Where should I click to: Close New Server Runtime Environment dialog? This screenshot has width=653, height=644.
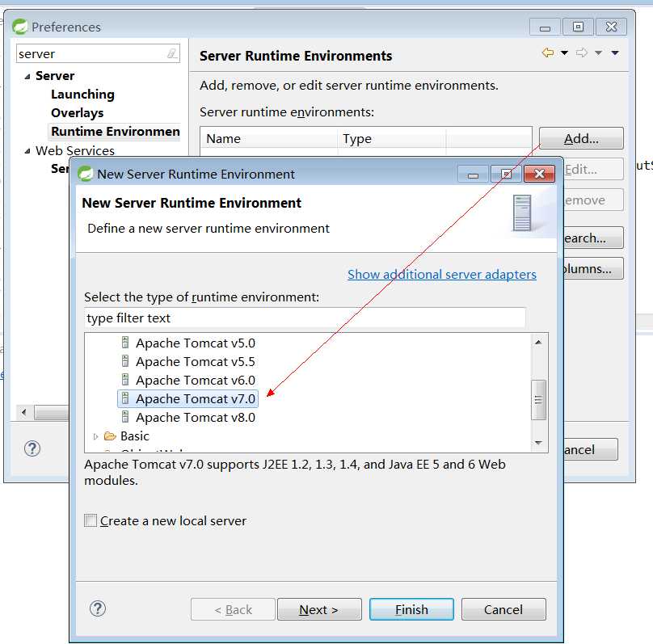click(x=539, y=174)
